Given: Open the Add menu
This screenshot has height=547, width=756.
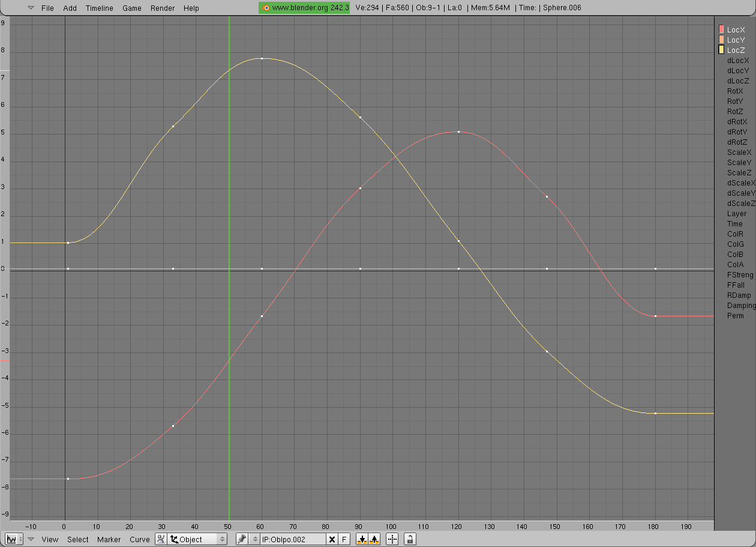Looking at the screenshot, I should coord(70,8).
